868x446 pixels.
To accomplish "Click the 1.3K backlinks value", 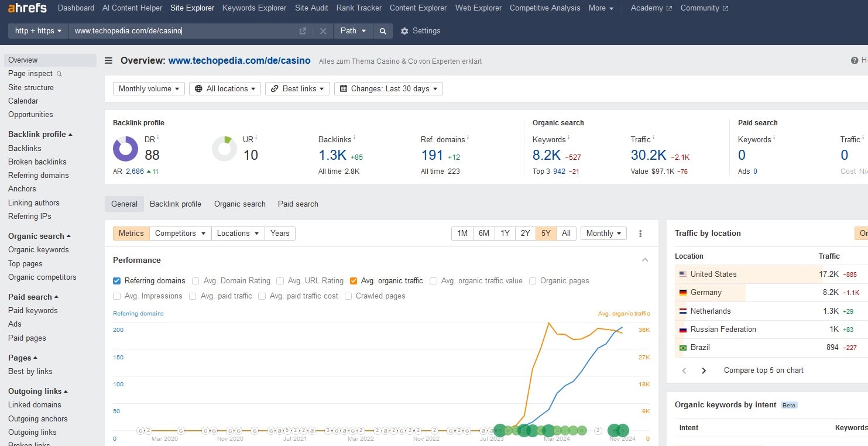I will click(332, 155).
